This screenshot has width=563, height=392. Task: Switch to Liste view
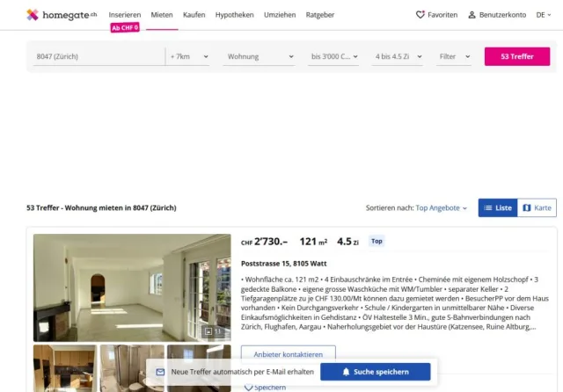click(x=498, y=207)
